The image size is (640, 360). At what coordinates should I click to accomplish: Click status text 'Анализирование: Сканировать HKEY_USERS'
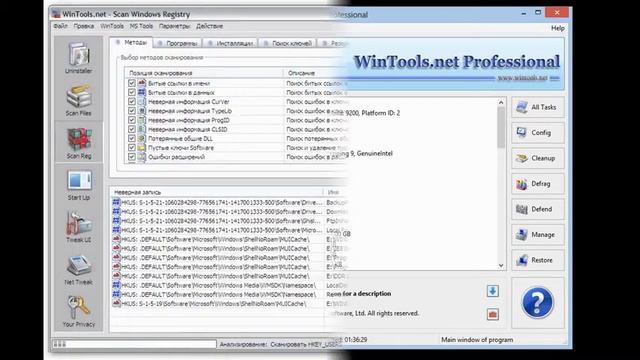coord(281,344)
